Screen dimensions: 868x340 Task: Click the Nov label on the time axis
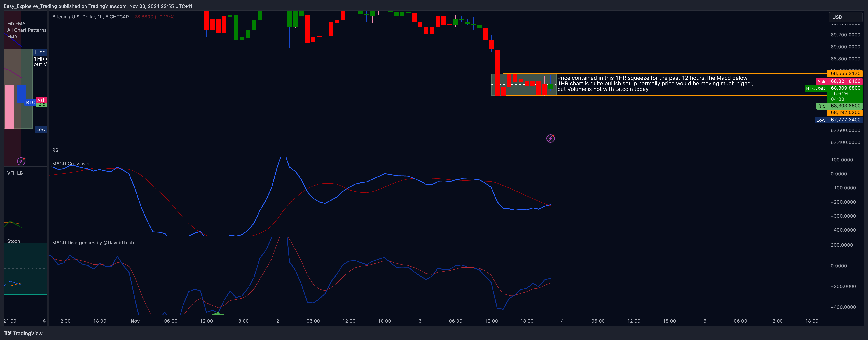(x=135, y=321)
